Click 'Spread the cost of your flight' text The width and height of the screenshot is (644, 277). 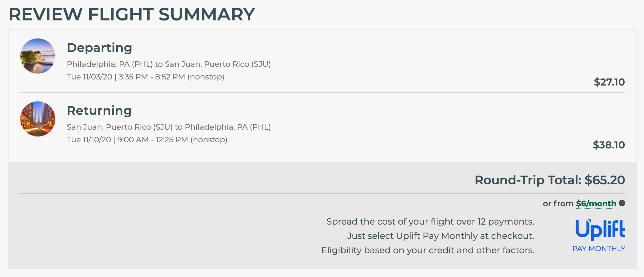point(430,222)
